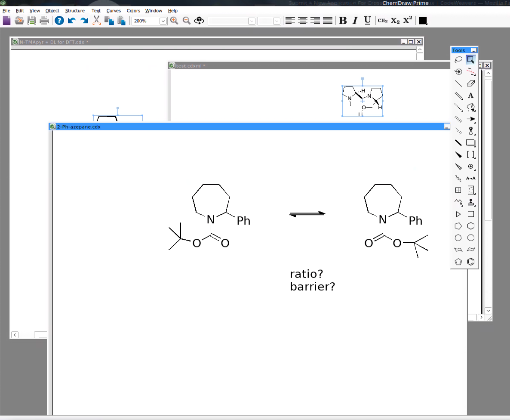
Task: Select the Eraser tool
Action: pyautogui.click(x=471, y=83)
